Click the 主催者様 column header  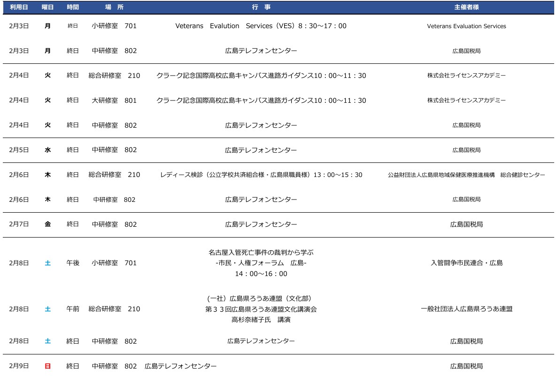coord(466,7)
